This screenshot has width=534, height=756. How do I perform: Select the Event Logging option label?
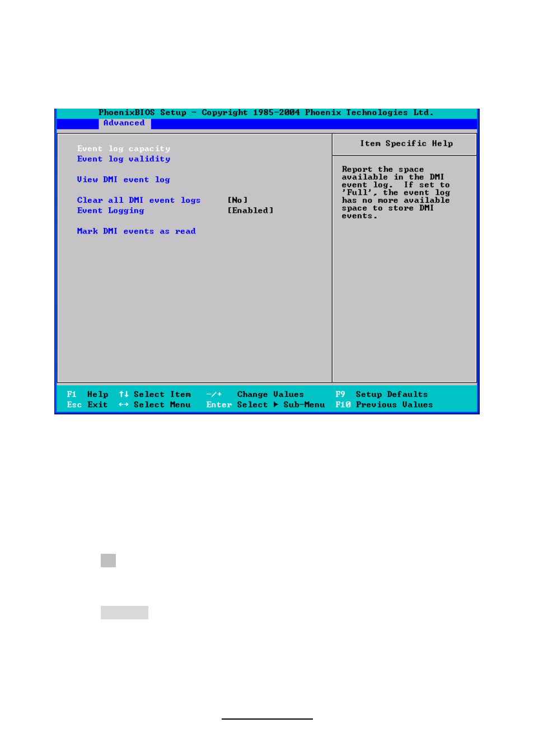(x=110, y=211)
